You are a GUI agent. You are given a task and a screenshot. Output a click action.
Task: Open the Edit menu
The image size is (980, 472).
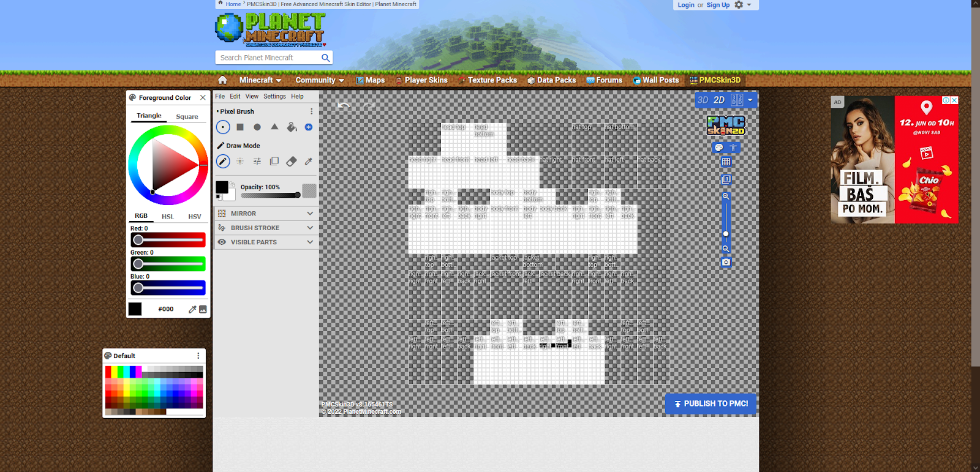click(x=235, y=96)
